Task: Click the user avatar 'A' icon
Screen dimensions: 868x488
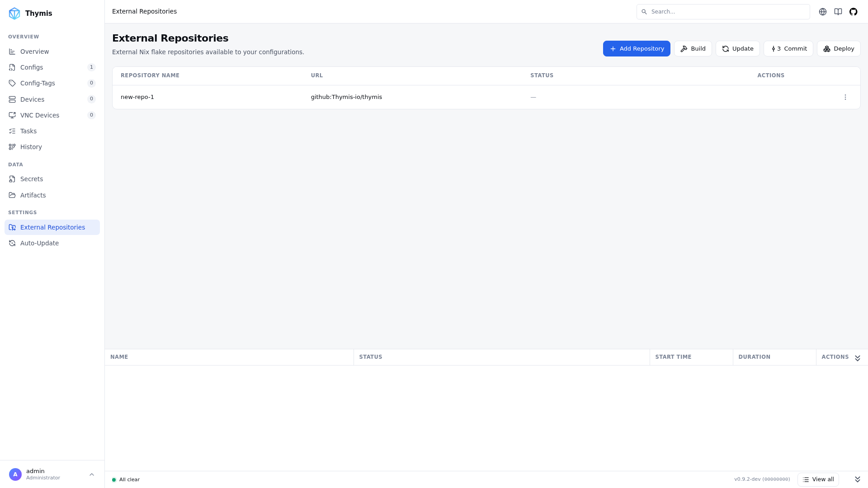Action: point(15,474)
